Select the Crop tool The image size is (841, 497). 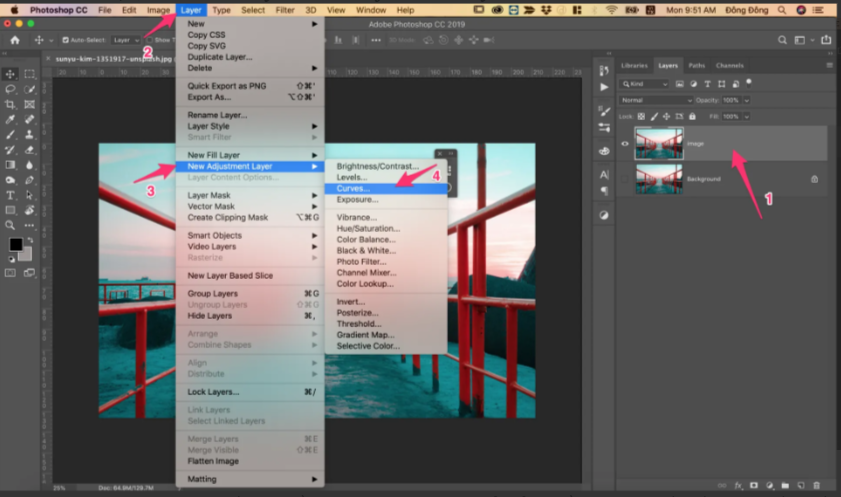(11, 104)
